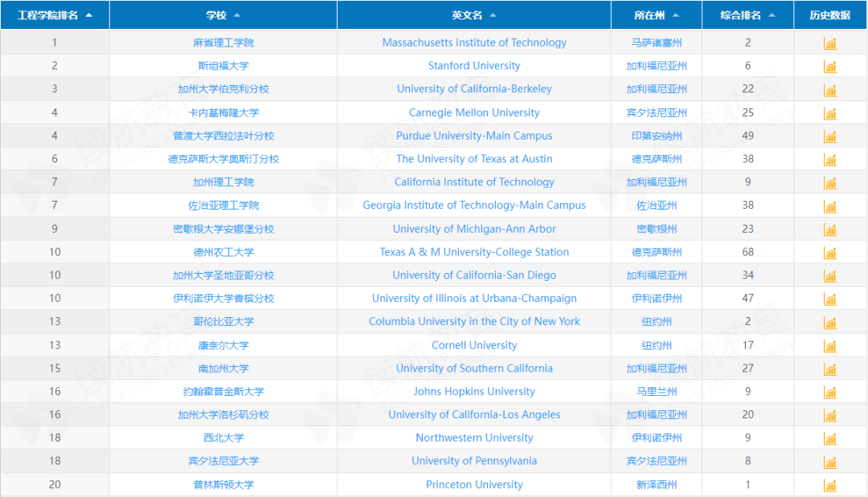Open 密歇根大学安娜堡分校 school link
The width and height of the screenshot is (868, 497).
pyautogui.click(x=223, y=229)
